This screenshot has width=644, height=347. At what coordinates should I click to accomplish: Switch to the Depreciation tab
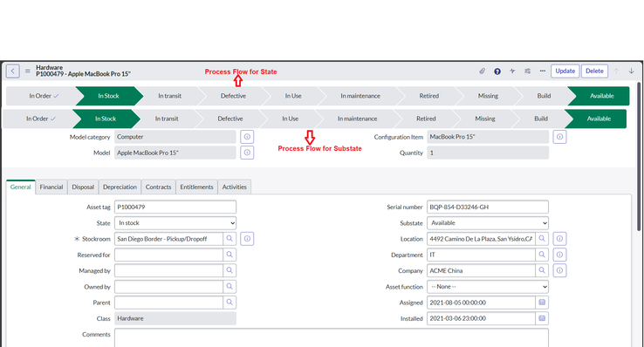pyautogui.click(x=120, y=187)
